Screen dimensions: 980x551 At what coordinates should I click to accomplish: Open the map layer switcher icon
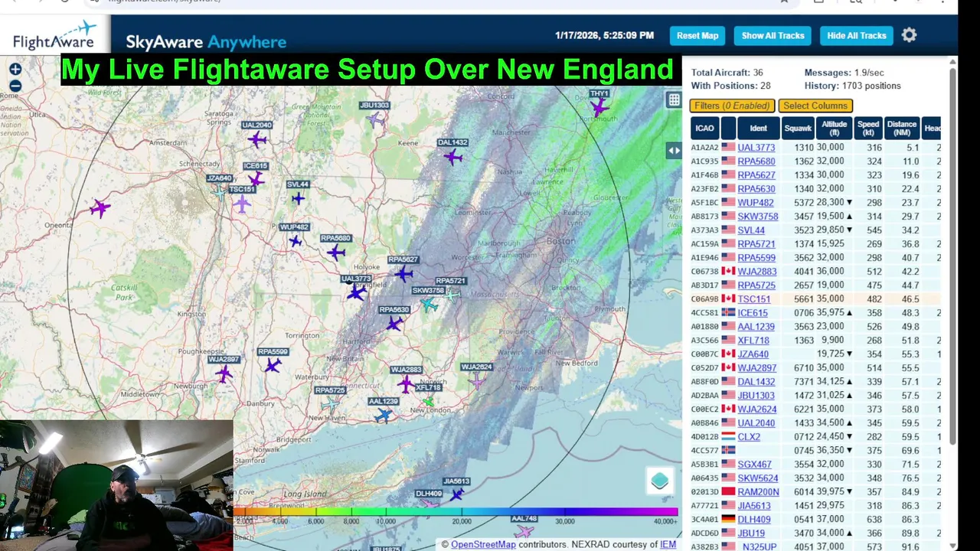(660, 481)
